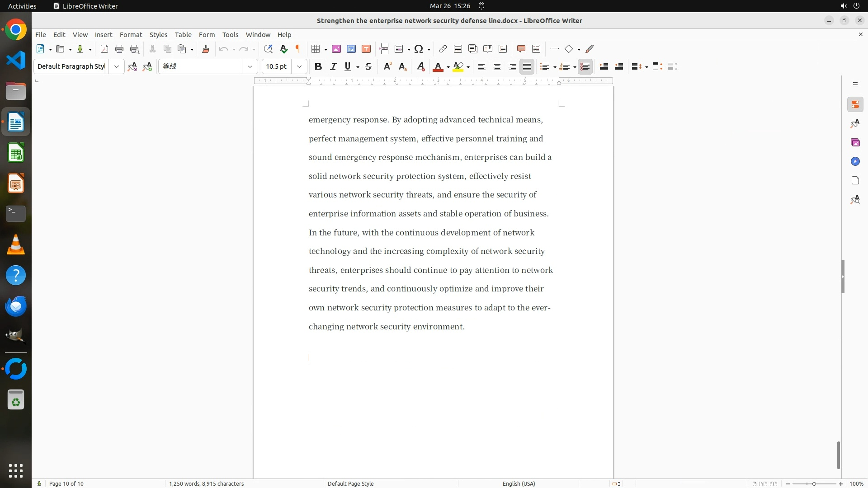
Task: Expand the font name dropdown
Action: [250, 66]
